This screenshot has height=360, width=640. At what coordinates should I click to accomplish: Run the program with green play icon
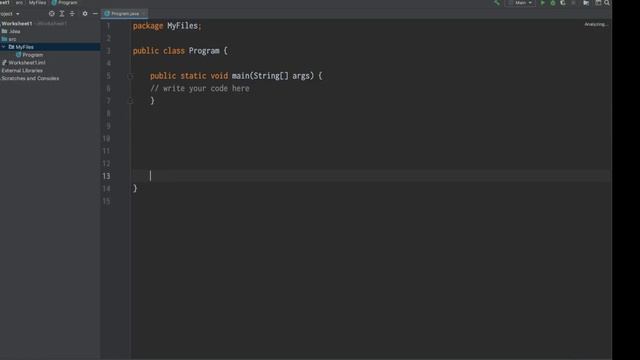pyautogui.click(x=542, y=3)
